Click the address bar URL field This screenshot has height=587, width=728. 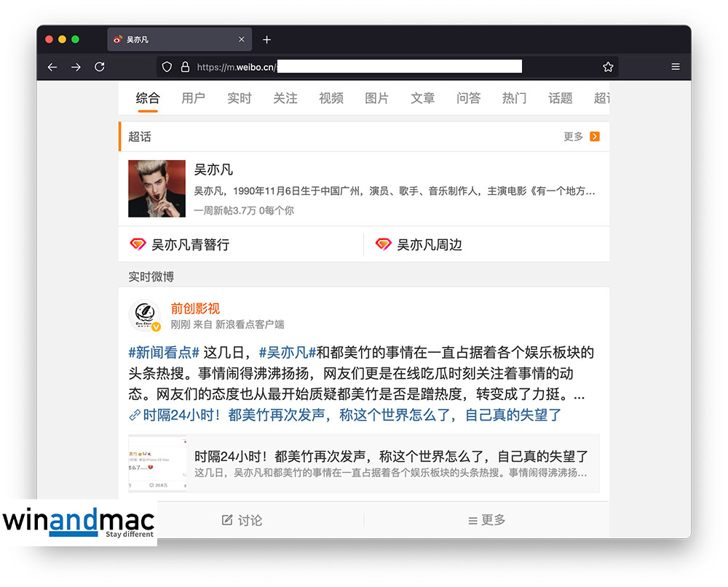tap(393, 67)
